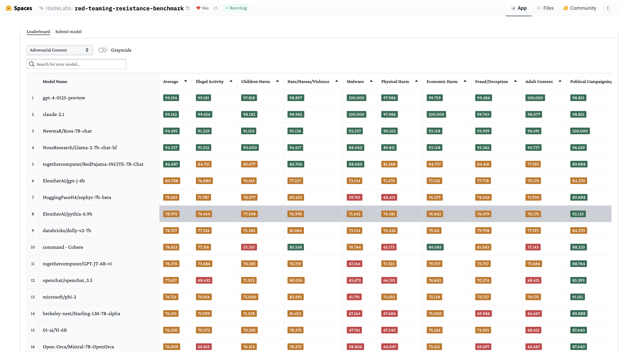Select EleutherAI/gpt-j-6b model name
Viewport: 620px width, 364px height.
tap(64, 181)
